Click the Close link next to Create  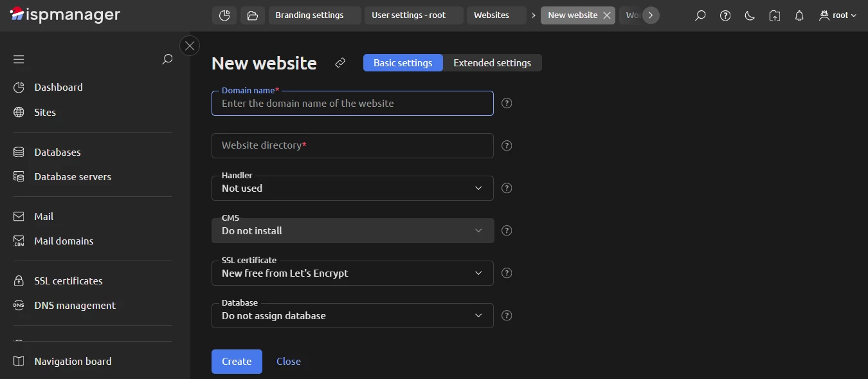coord(288,361)
